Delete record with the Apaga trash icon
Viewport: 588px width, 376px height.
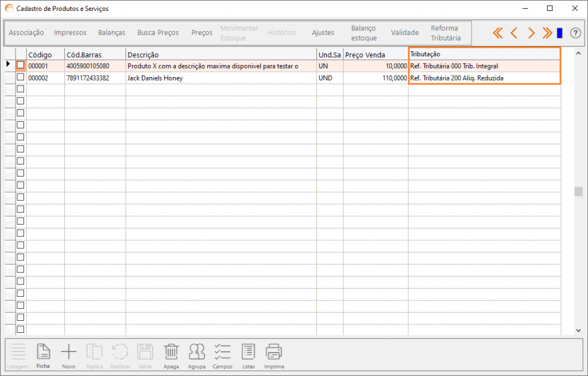click(171, 352)
